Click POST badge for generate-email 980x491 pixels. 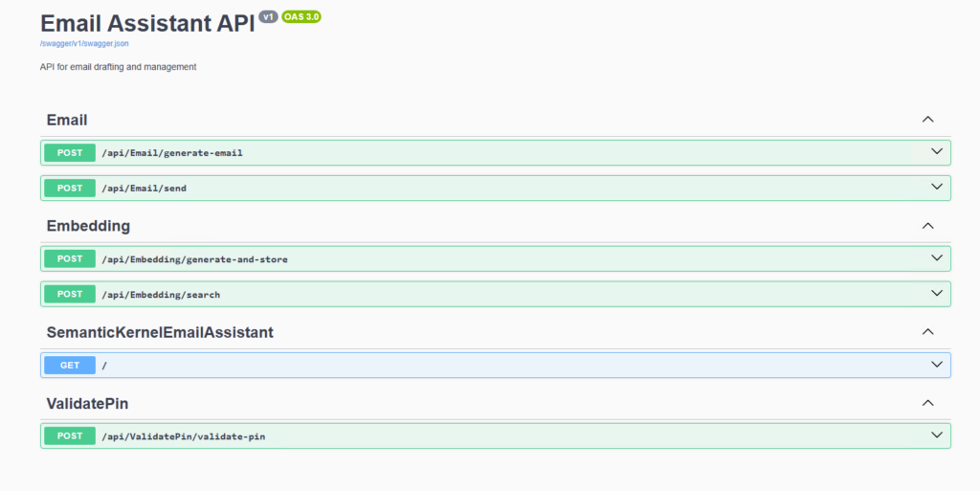pos(70,152)
